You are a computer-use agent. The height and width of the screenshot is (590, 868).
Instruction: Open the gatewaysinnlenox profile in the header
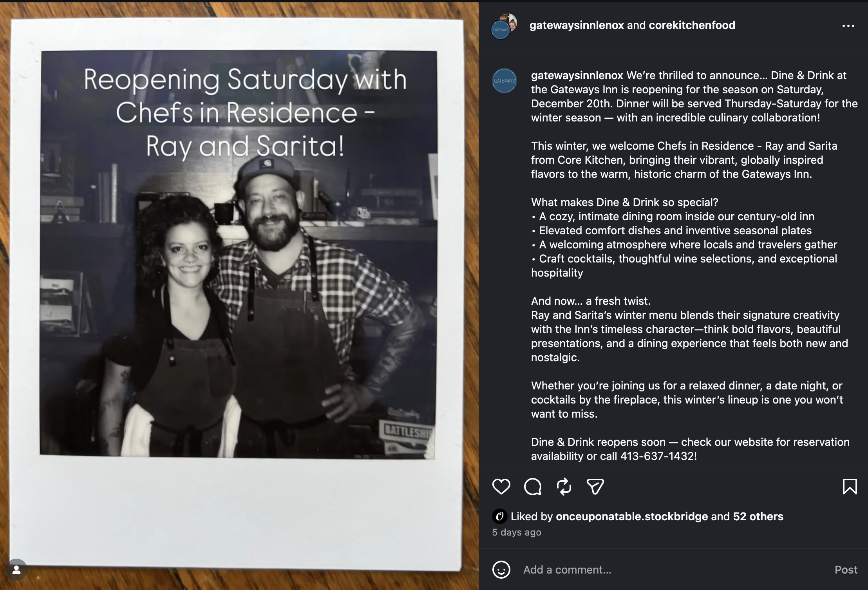point(576,25)
